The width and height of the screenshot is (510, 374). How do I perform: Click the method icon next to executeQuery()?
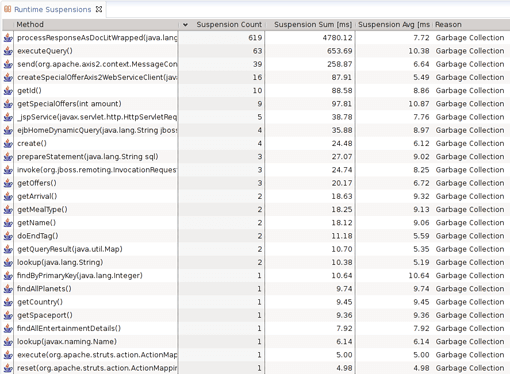(x=8, y=51)
